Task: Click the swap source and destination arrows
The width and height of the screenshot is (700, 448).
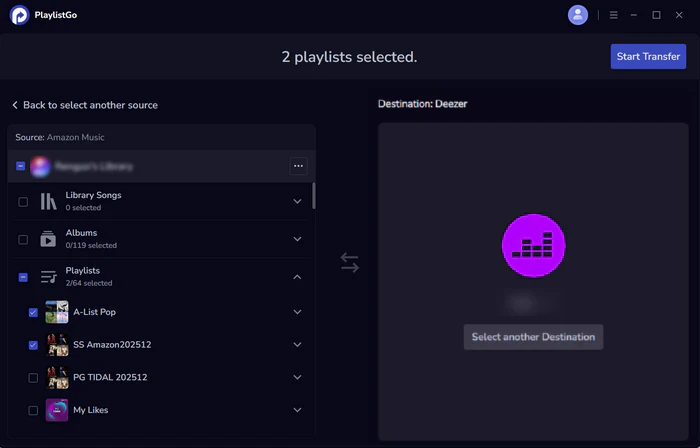Action: click(350, 262)
